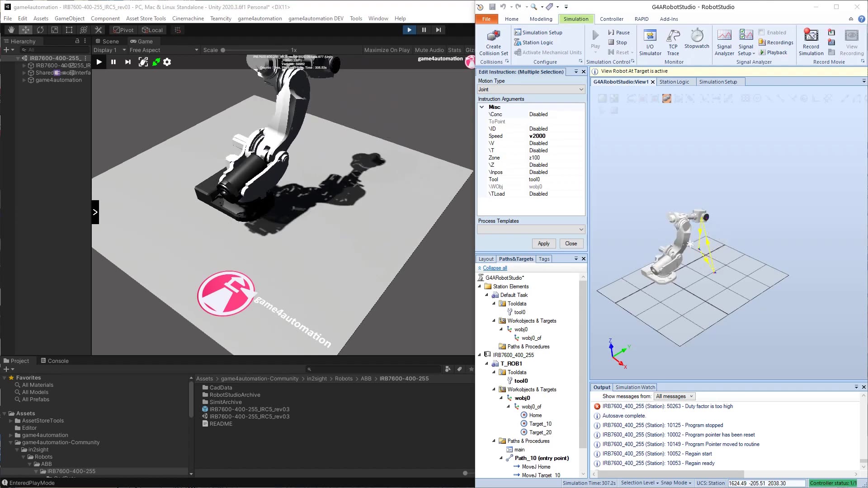Open the Signal Analyzer in RobotStudio

pyautogui.click(x=724, y=42)
